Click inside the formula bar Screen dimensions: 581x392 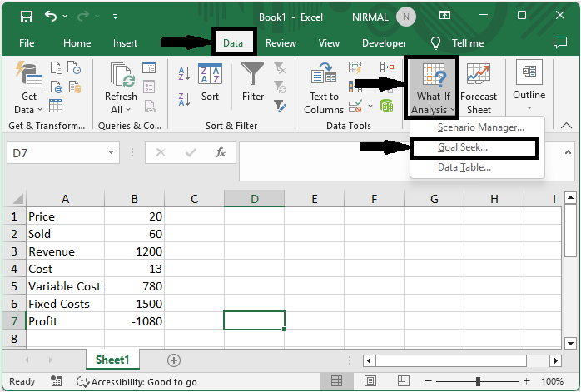325,161
